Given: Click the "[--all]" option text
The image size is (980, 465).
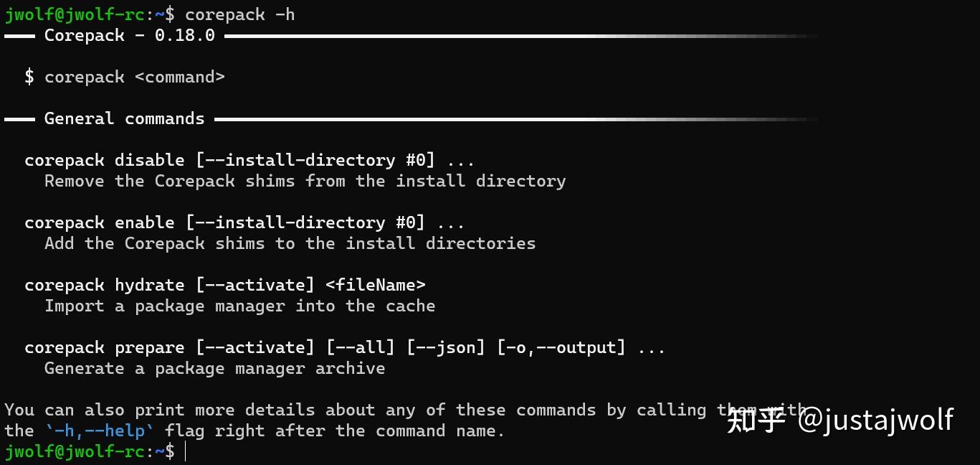Looking at the screenshot, I should pyautogui.click(x=360, y=347).
